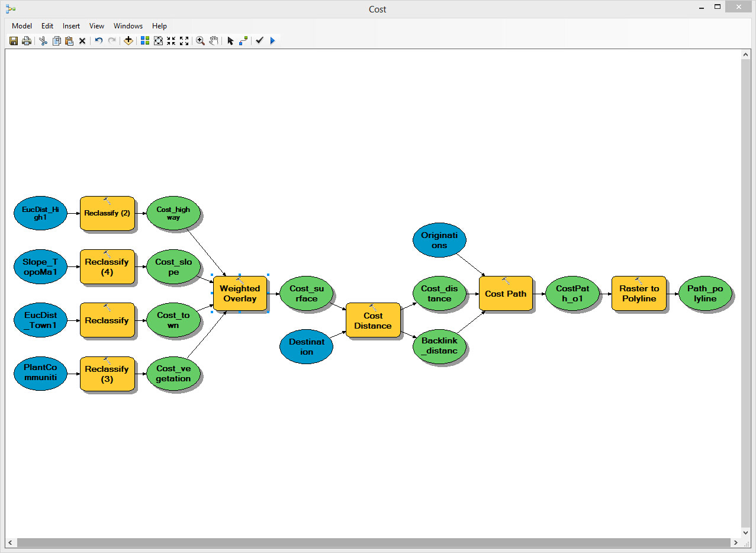Save the model with the floppy disk icon
The image size is (756, 553).
pos(14,41)
